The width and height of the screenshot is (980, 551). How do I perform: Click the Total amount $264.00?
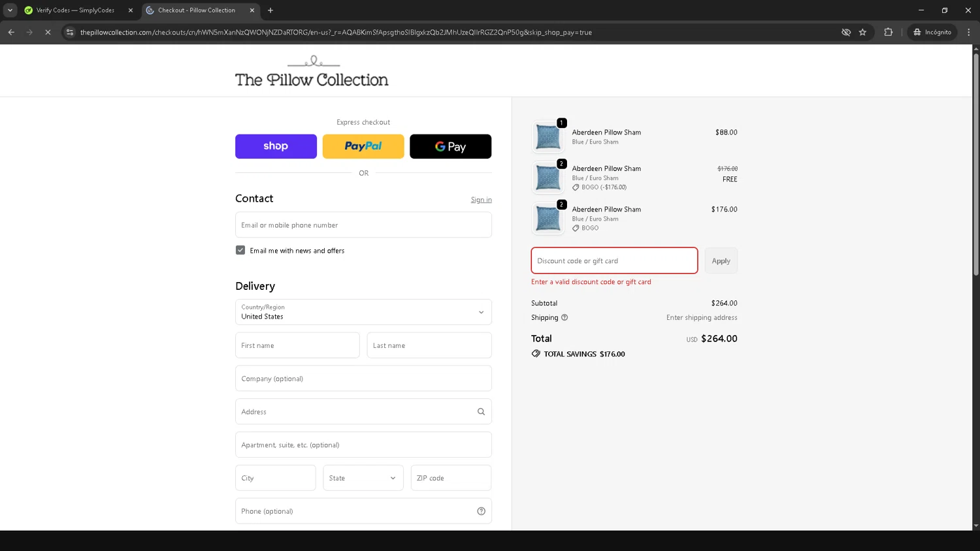click(x=719, y=339)
